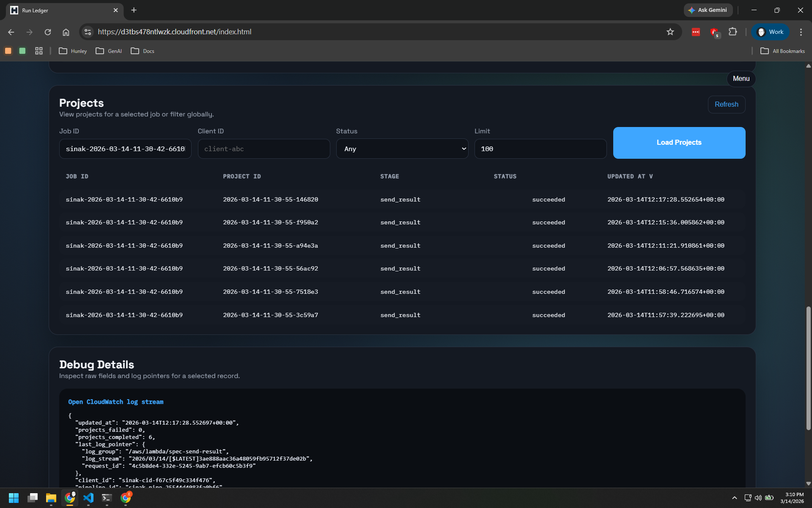
Task: Click timestamp 2026-03-14T12:15:36.005862+00:00
Action: tap(666, 222)
